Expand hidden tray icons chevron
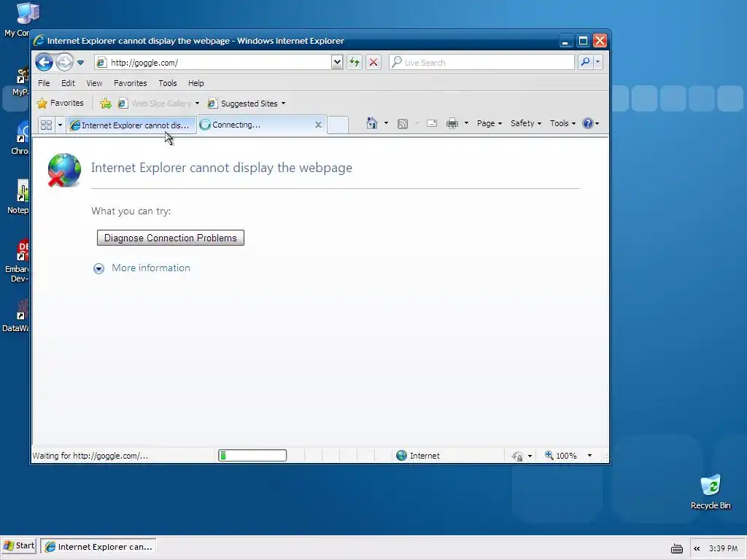 pos(697,548)
